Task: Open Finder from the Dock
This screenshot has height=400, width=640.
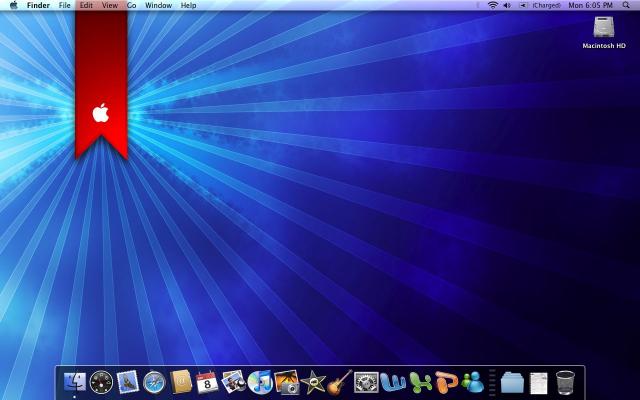Action: (x=75, y=382)
